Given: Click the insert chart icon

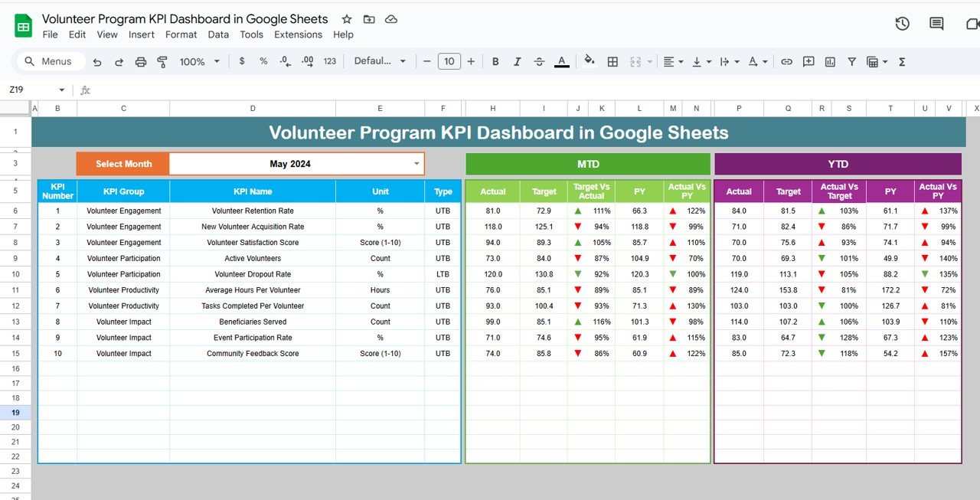Looking at the screenshot, I should tap(830, 61).
